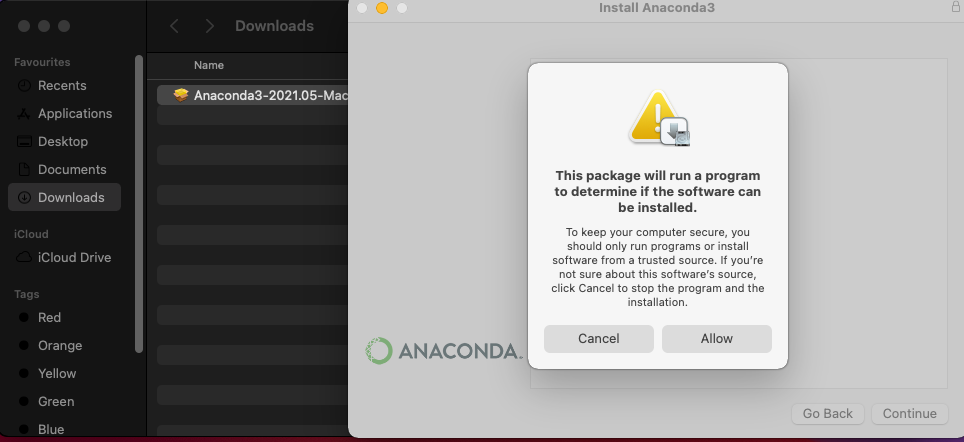Image resolution: width=964 pixels, height=442 pixels.
Task: Click the Finder back arrow
Action: tap(175, 26)
